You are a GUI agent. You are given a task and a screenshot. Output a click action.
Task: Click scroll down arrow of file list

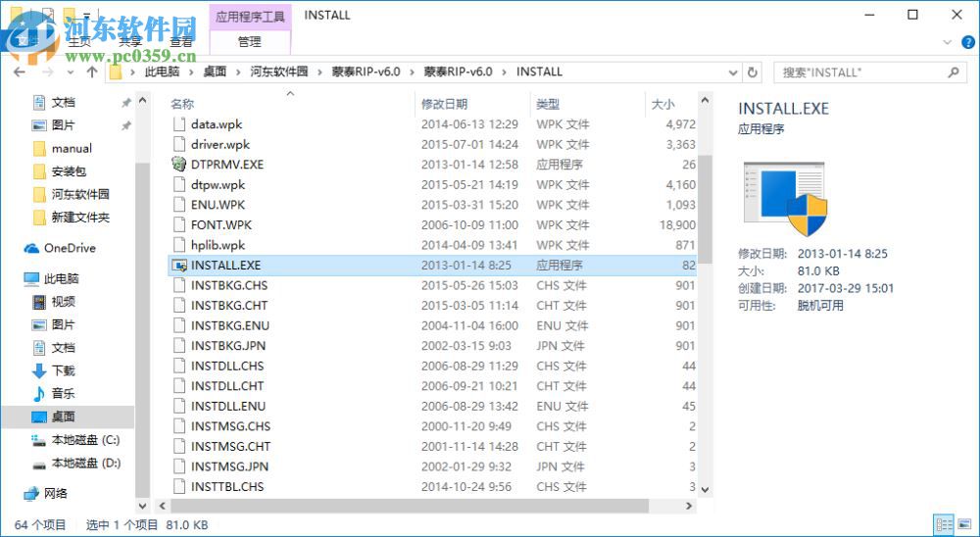tap(705, 490)
